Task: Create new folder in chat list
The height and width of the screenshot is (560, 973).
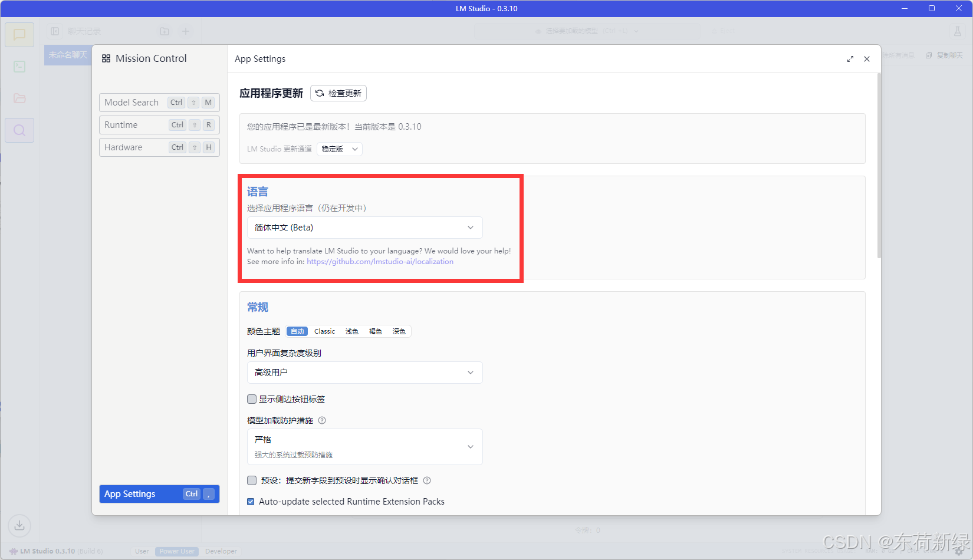Action: click(x=165, y=31)
